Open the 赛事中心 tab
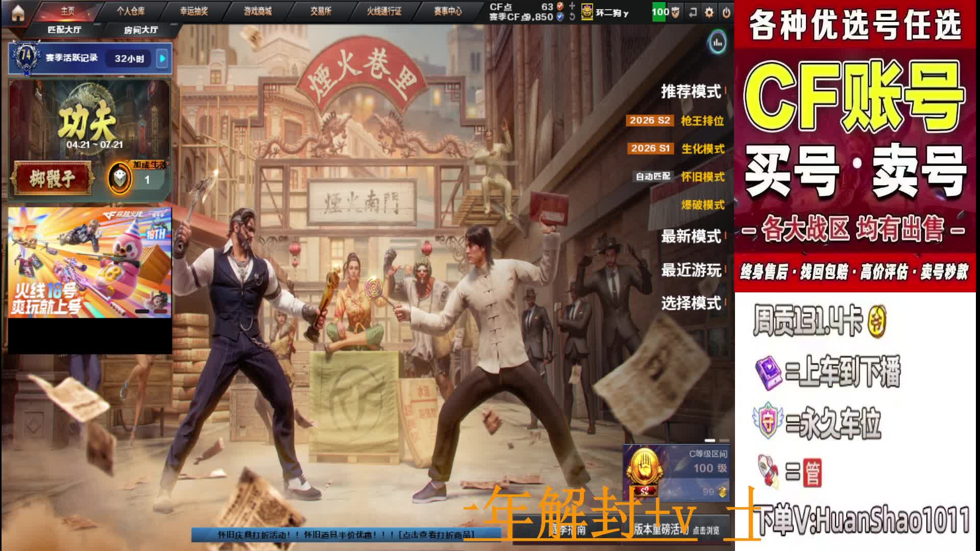This screenshot has height=551, width=980. (448, 11)
